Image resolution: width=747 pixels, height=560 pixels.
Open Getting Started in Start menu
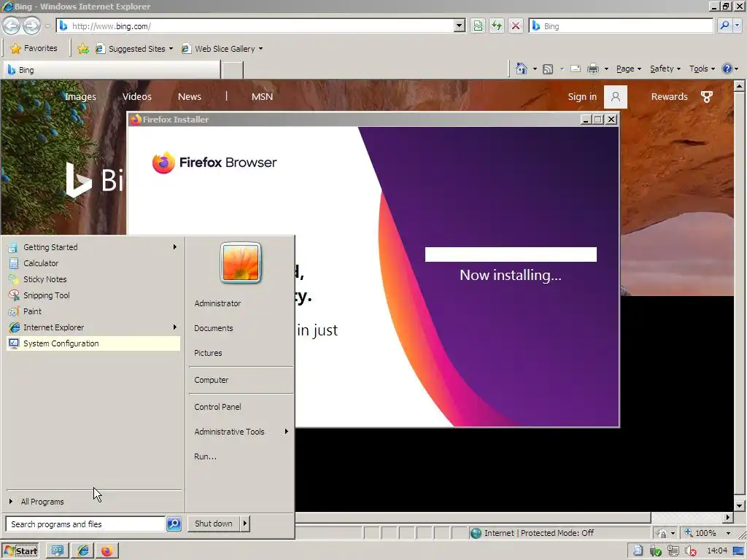(x=93, y=247)
